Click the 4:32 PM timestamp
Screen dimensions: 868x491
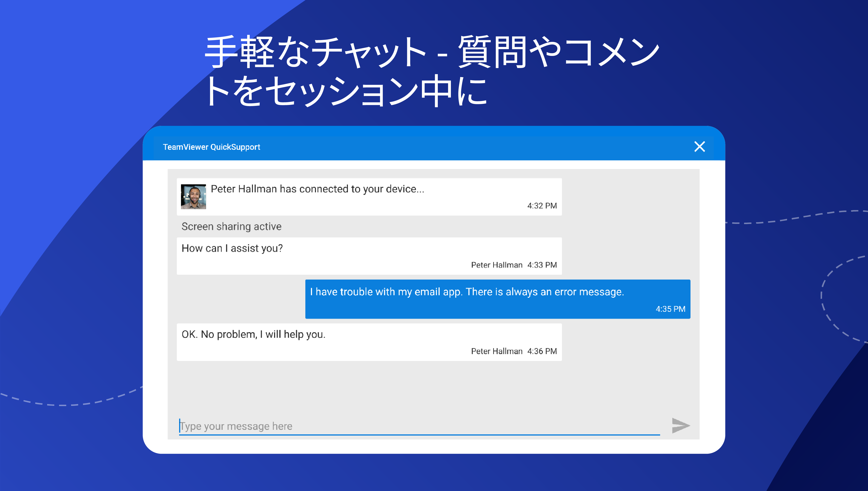pyautogui.click(x=542, y=206)
